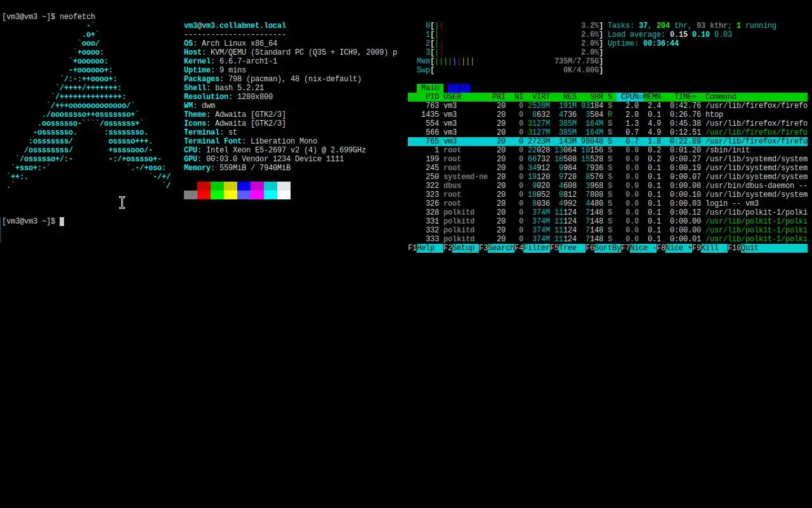Screen dimensions: 812x508
Task: Click the CPU 0 usage meter
Action: 514,25
